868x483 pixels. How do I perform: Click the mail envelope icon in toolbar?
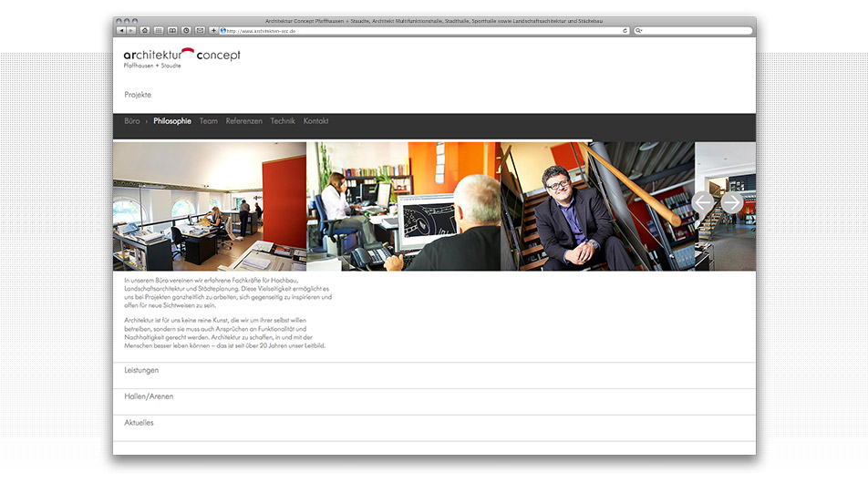click(x=200, y=30)
